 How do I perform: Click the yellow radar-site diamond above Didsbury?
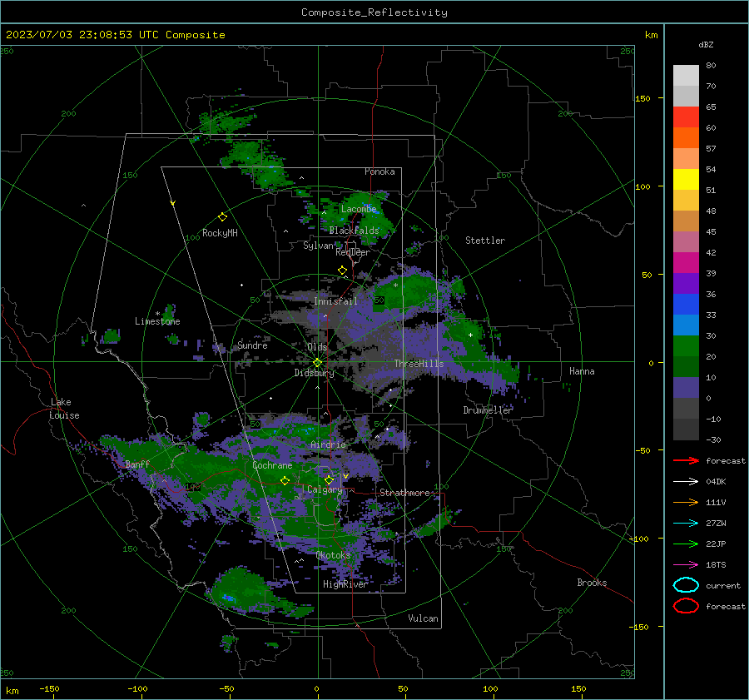[x=317, y=363]
